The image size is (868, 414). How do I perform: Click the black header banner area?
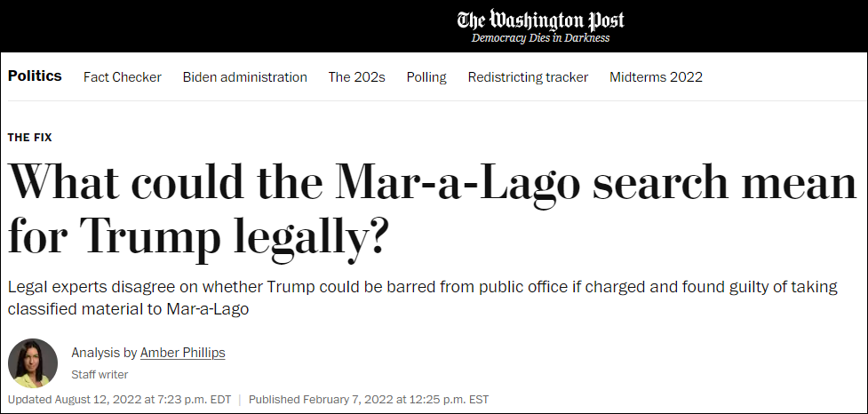coord(434,26)
